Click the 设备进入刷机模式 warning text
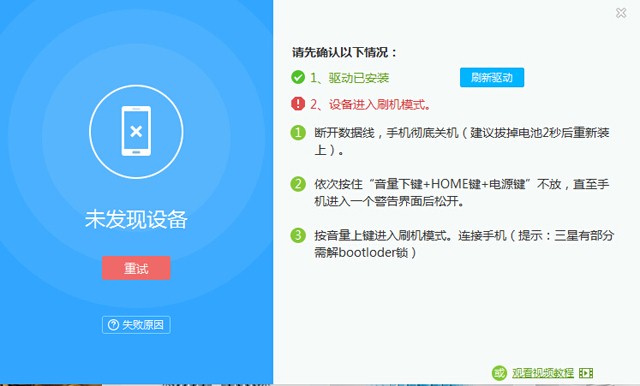The height and width of the screenshot is (386, 640). (371, 104)
